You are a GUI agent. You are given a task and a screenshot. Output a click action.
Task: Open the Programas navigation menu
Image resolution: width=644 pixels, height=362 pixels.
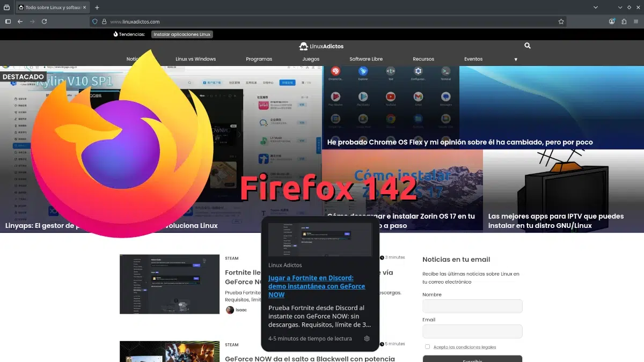coord(259,59)
